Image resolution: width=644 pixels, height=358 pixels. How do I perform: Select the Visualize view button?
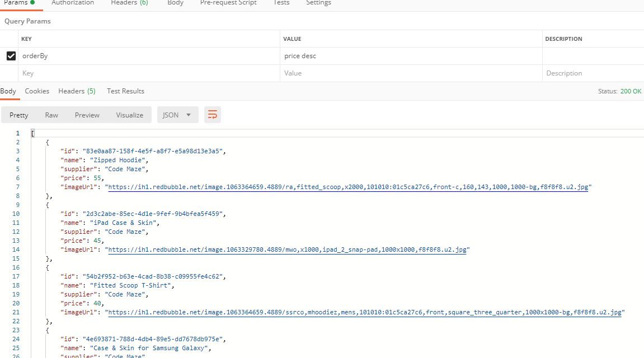[x=130, y=115]
